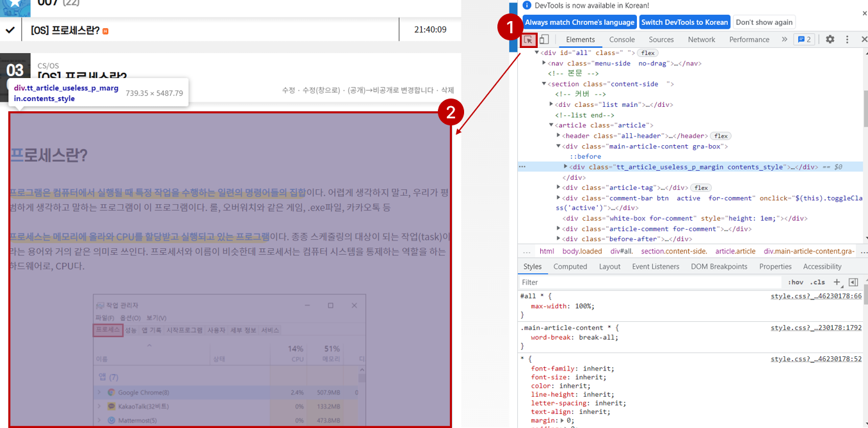Click the new style rule plus icon
The width and height of the screenshot is (868, 428).
[x=837, y=282]
